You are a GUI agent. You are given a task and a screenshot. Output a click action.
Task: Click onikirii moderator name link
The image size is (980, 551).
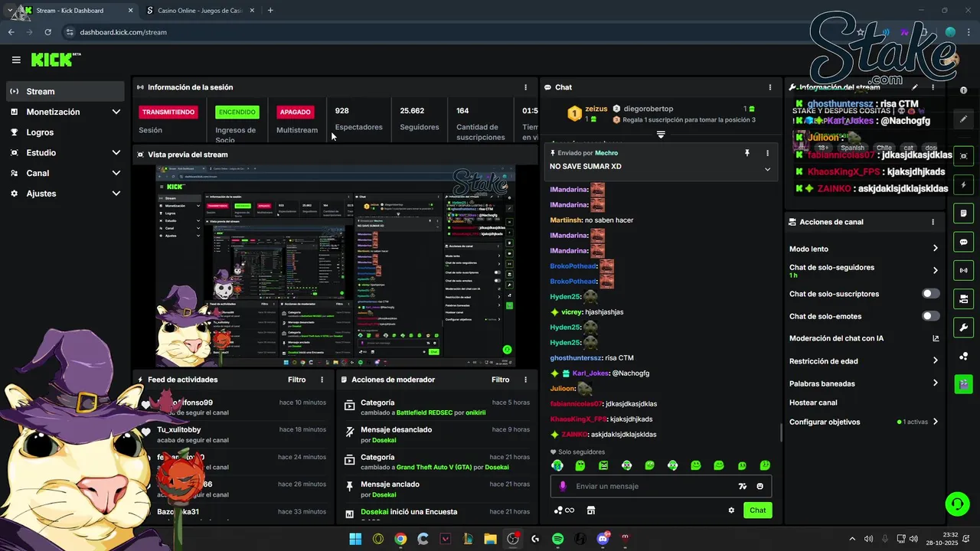coord(475,413)
